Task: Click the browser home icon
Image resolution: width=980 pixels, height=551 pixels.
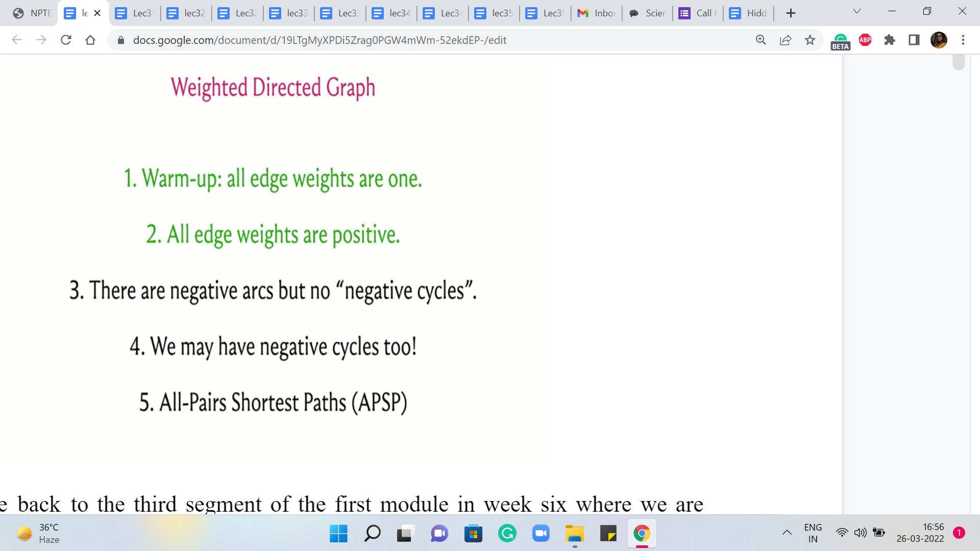Action: (90, 40)
